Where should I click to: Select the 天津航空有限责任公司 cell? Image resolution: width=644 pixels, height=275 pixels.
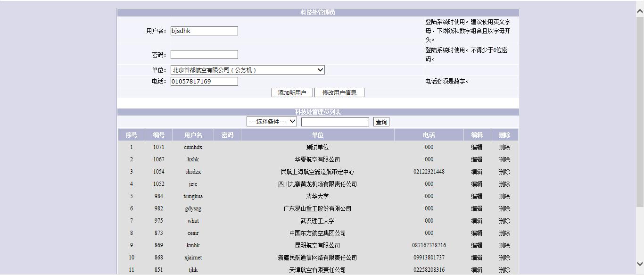tap(318, 270)
